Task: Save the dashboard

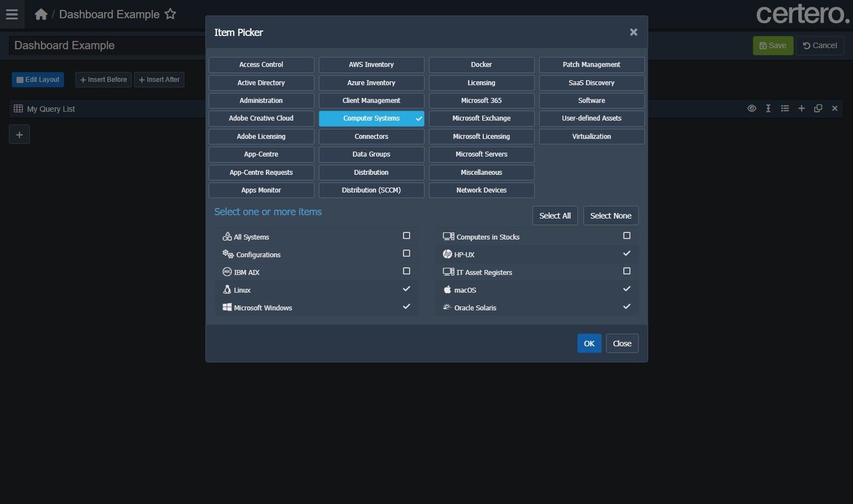Action: pyautogui.click(x=773, y=45)
